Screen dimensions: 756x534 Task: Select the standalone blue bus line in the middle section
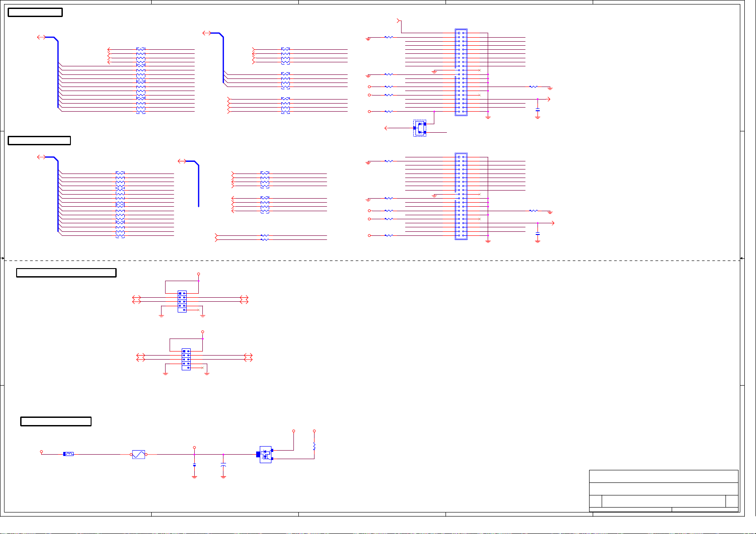[198, 184]
